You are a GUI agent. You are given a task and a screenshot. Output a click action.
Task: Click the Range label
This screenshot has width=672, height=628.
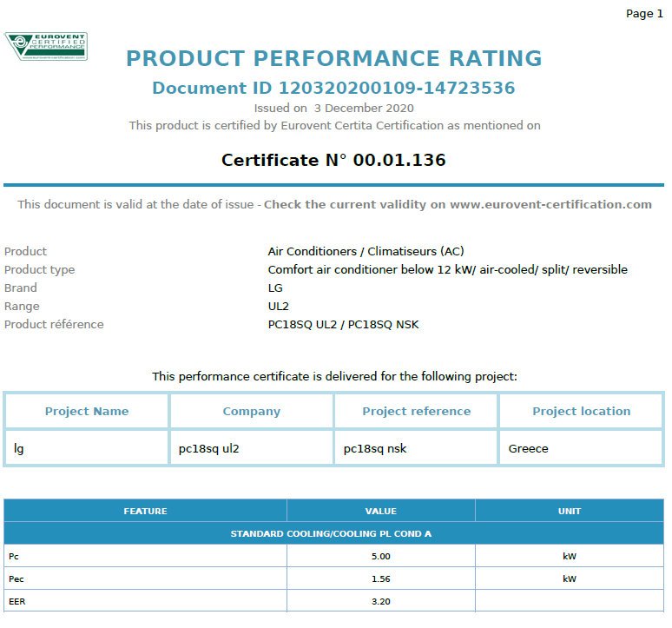22,307
